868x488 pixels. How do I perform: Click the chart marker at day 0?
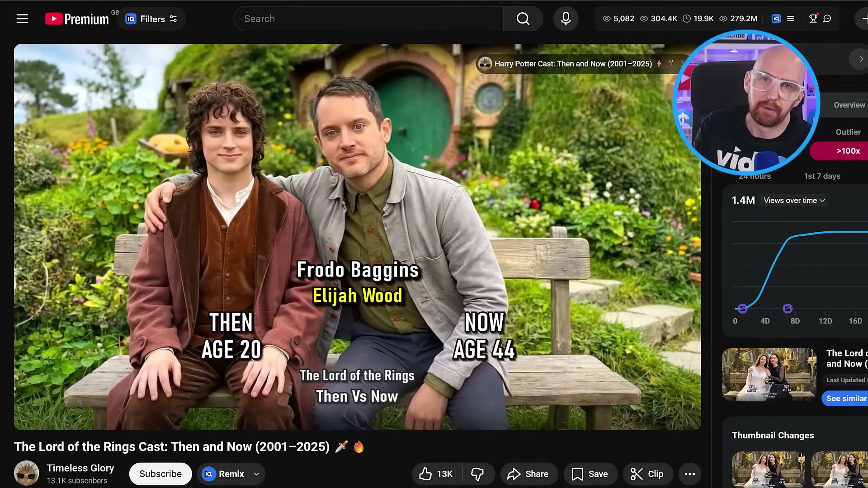click(x=742, y=309)
